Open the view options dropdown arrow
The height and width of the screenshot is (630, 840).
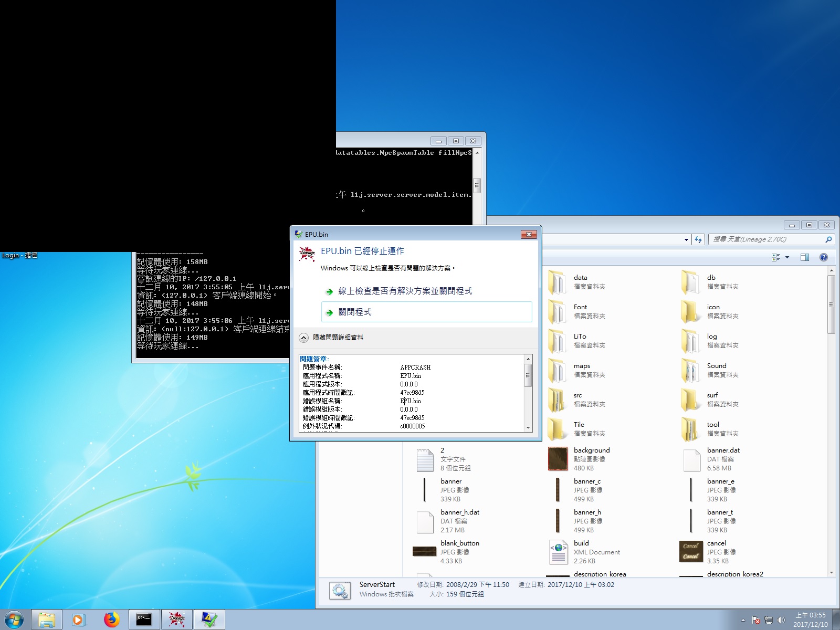click(x=787, y=257)
